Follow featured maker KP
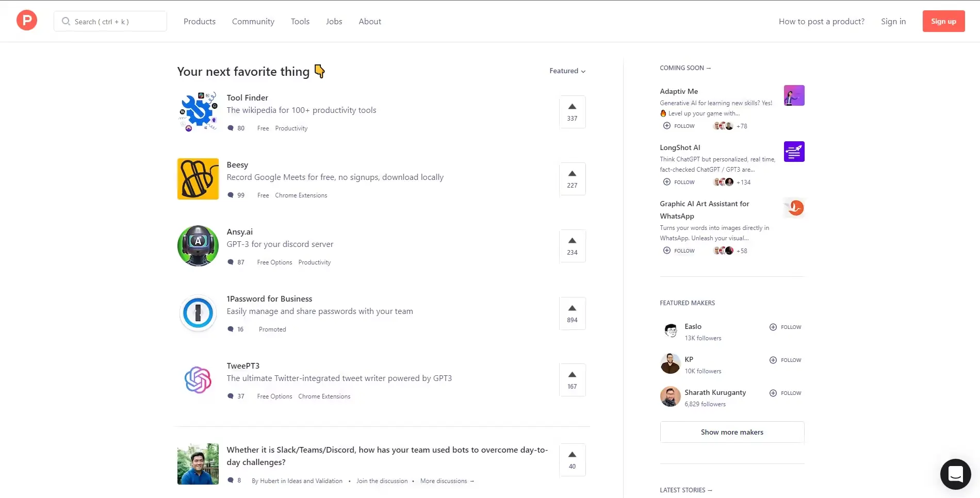The image size is (980, 498). 785,360
